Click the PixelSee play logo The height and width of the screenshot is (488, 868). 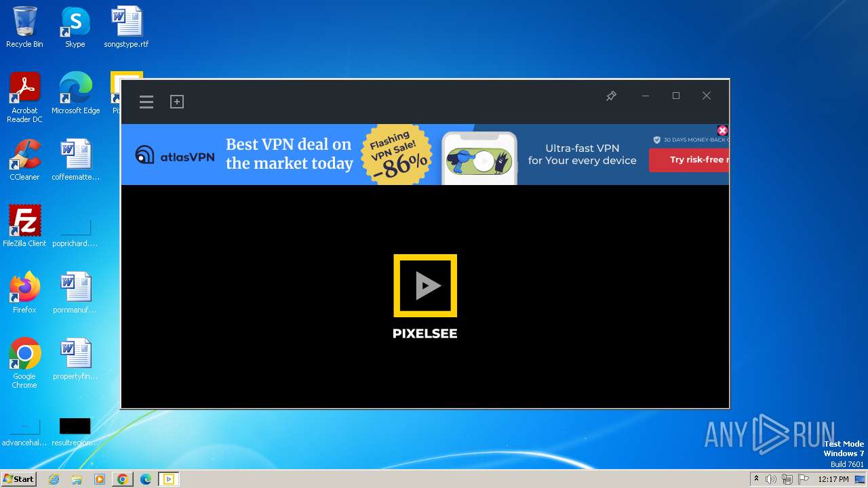click(x=425, y=285)
